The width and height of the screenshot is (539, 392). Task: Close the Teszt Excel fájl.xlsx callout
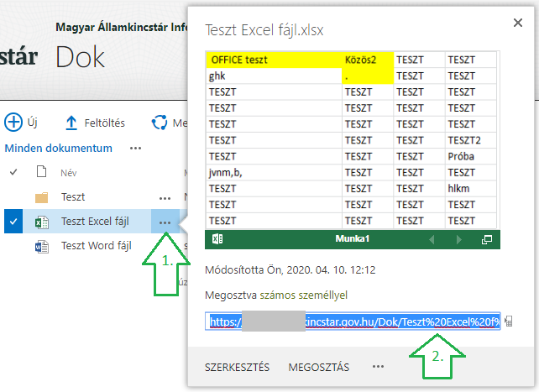tap(518, 23)
